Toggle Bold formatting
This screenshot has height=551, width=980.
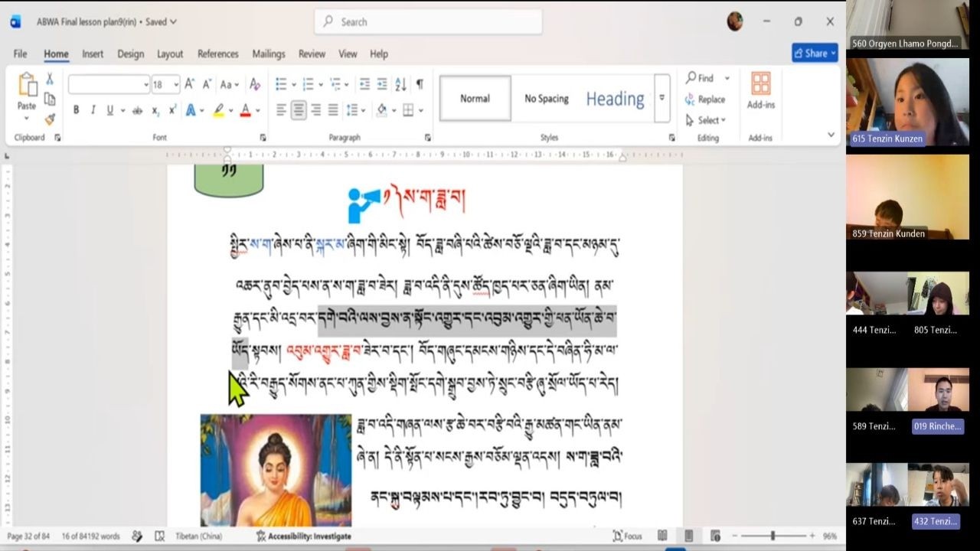click(76, 110)
